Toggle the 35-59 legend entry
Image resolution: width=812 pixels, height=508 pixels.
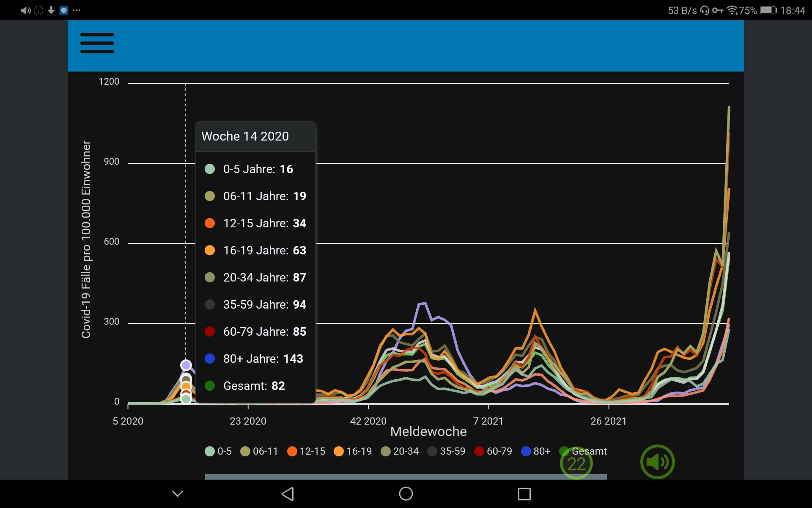pos(446,451)
